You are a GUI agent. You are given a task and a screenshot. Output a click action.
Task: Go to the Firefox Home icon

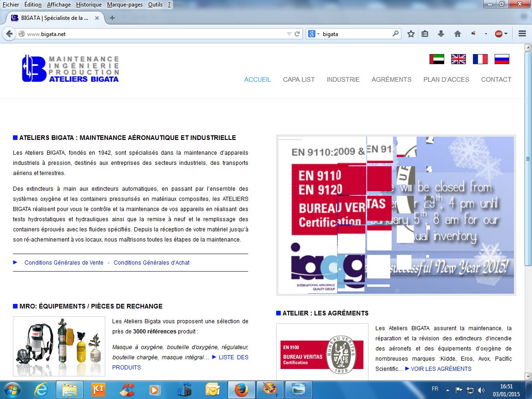tap(458, 34)
